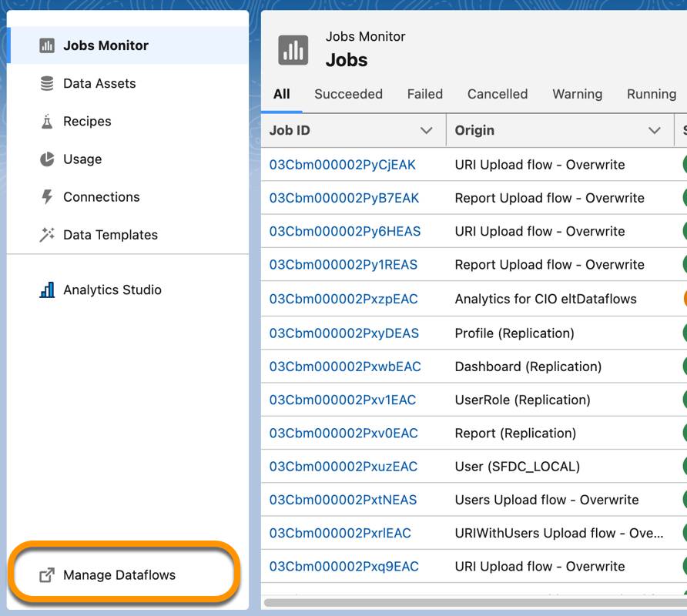Click the Usage pie chart icon
687x616 pixels.
tap(47, 159)
